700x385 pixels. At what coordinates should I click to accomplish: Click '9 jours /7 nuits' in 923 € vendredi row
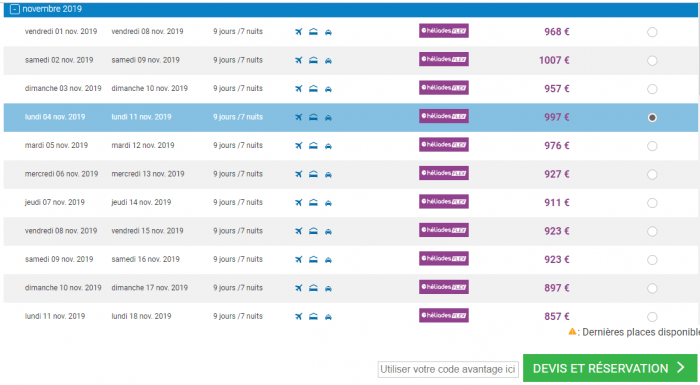[238, 231]
